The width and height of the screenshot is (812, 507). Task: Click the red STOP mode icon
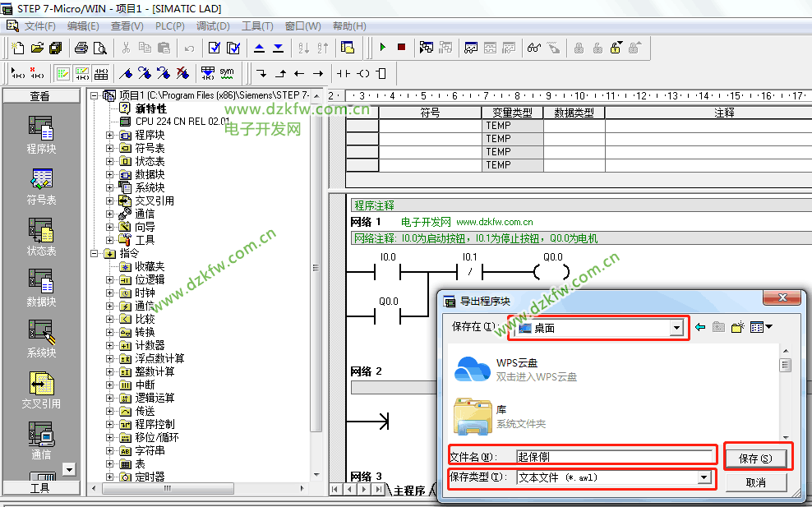coord(401,48)
